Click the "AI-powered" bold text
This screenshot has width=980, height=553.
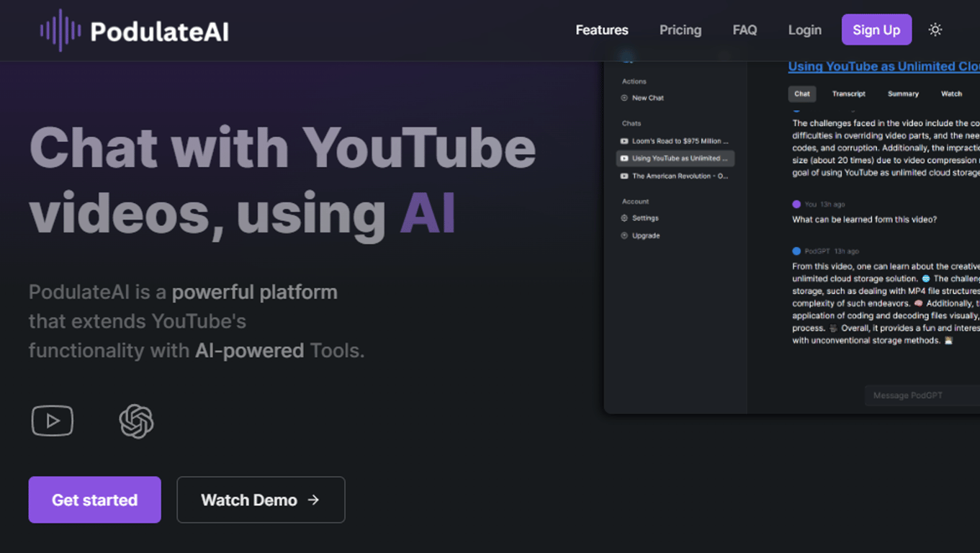click(x=250, y=351)
